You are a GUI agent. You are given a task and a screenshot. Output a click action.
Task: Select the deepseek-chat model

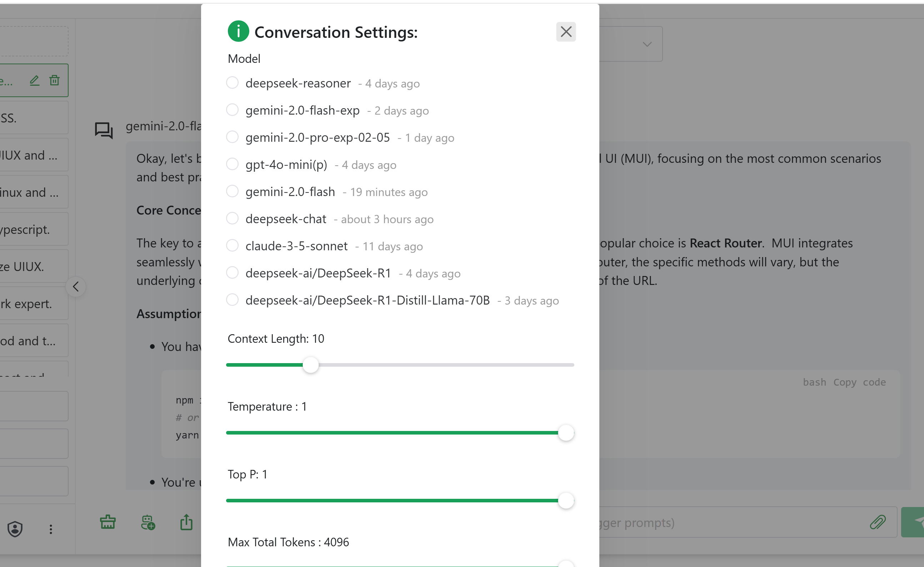pyautogui.click(x=232, y=218)
